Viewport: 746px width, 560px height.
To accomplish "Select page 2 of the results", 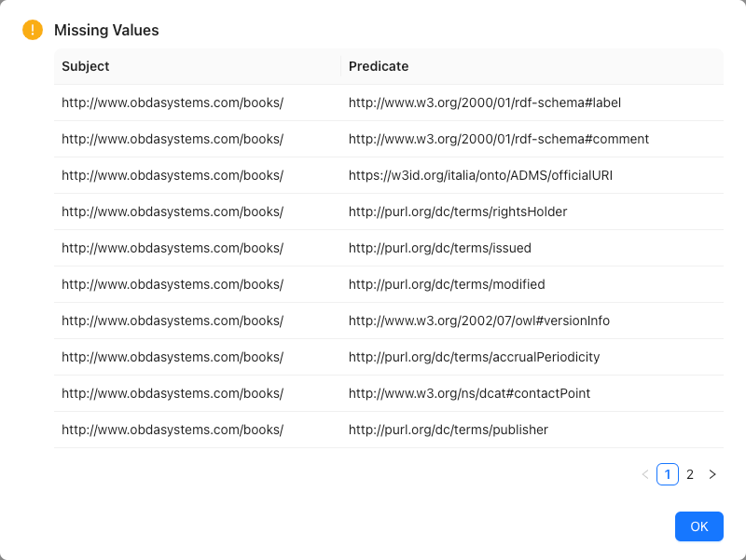I will [x=690, y=474].
